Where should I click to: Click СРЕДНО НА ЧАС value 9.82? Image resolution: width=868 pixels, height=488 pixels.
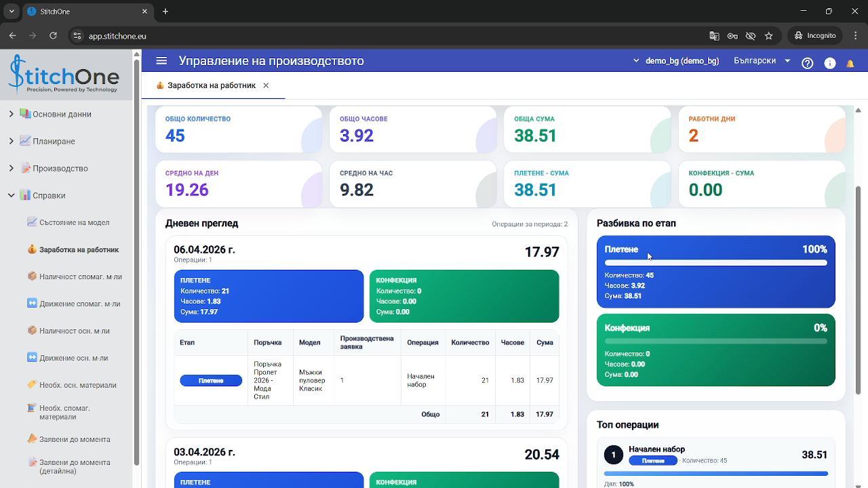[357, 190]
